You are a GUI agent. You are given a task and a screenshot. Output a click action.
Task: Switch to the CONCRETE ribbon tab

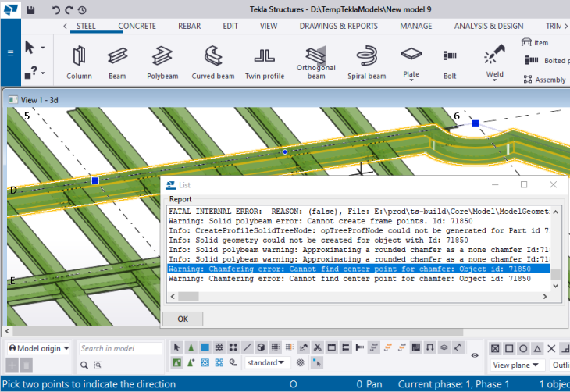tap(137, 27)
